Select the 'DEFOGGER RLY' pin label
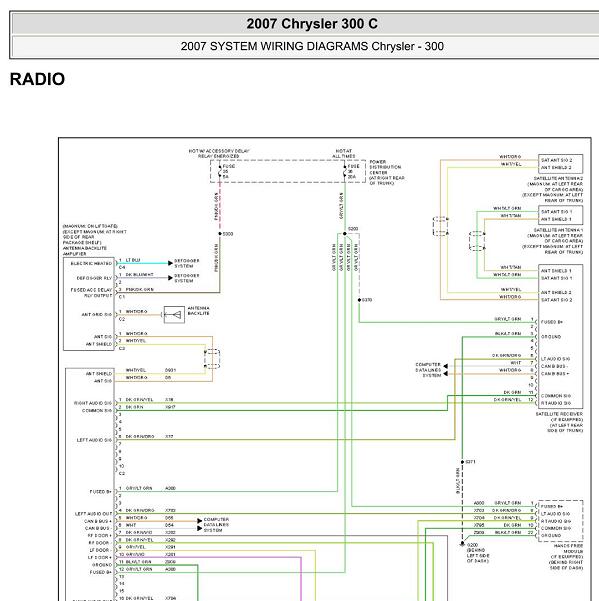599x601 pixels. 94,278
